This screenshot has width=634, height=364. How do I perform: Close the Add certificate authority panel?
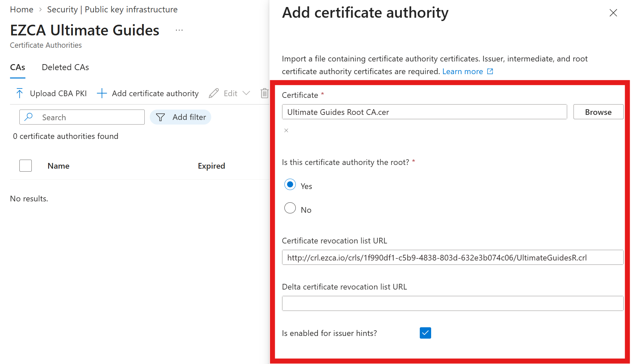[613, 13]
